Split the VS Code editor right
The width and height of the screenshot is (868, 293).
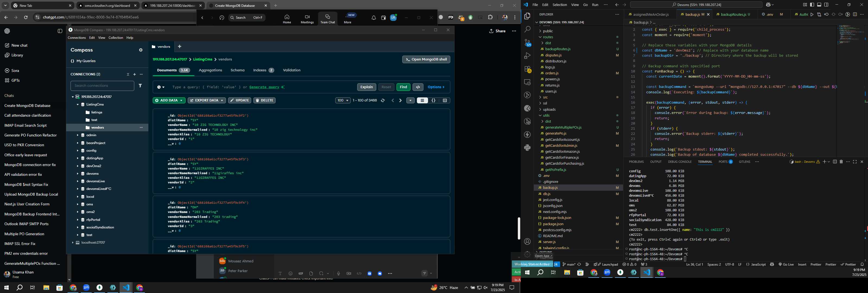point(855,14)
